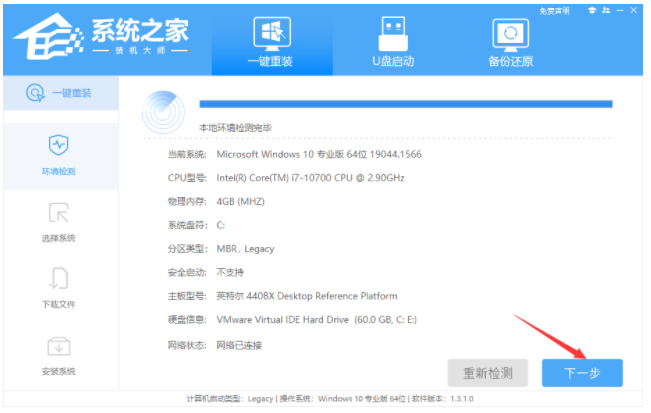Screen dimensions: 651x413
Task: Click the 系统之家 house logo
Action: pos(48,37)
